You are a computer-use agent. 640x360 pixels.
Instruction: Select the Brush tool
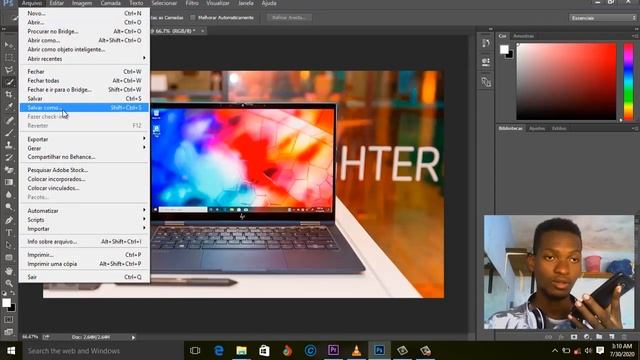(x=9, y=133)
